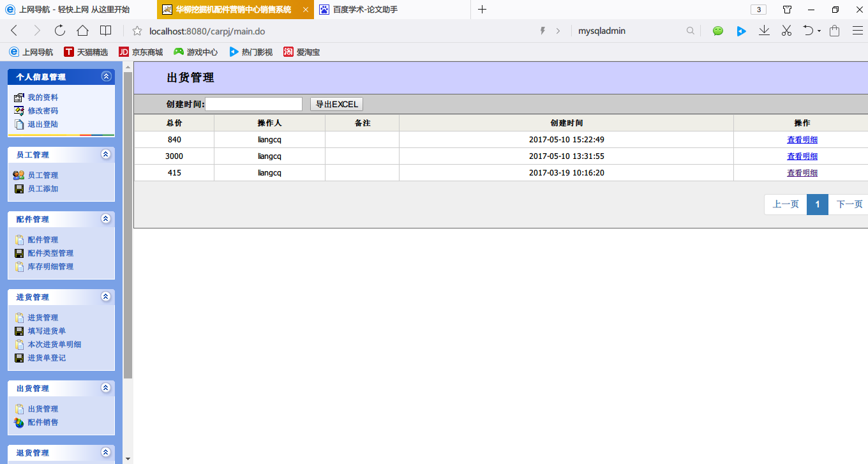868x464 pixels.
Task: Click the tab count box showing 3
Action: tap(758, 10)
